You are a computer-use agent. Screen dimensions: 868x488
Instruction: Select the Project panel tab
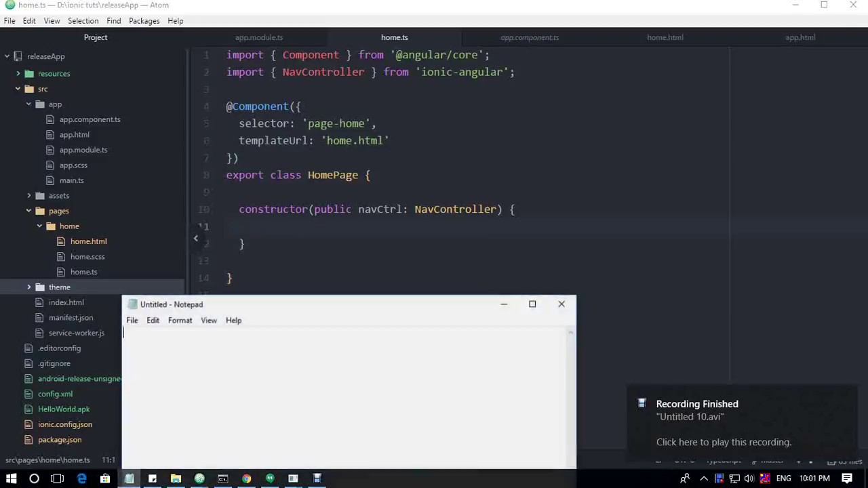[x=96, y=37]
